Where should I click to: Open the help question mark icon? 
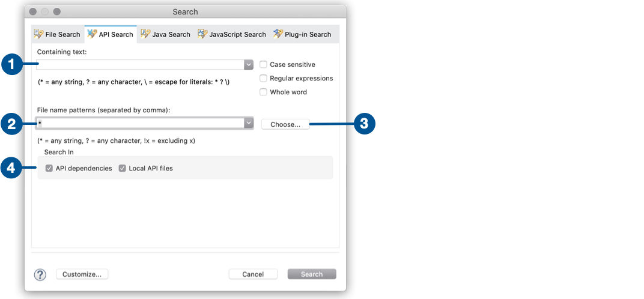tap(40, 274)
